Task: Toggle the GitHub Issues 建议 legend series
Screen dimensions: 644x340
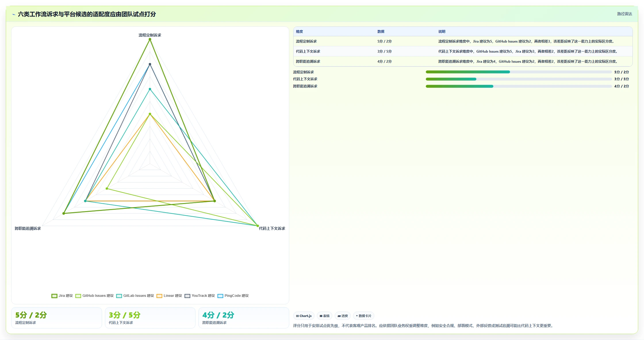Action: tap(95, 296)
